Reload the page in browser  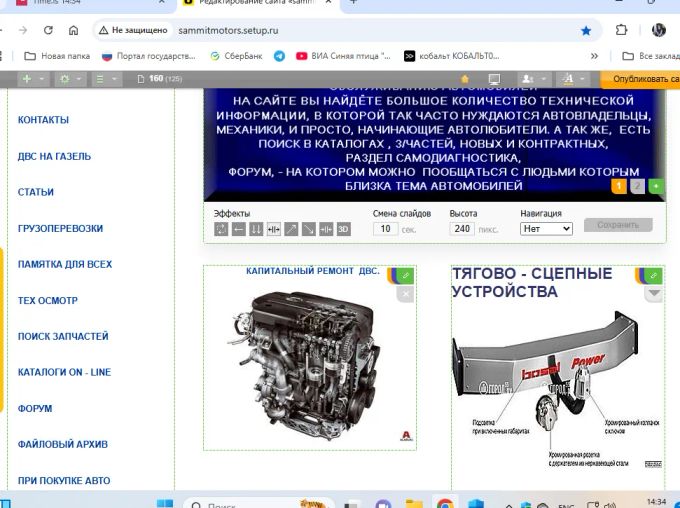click(x=48, y=30)
